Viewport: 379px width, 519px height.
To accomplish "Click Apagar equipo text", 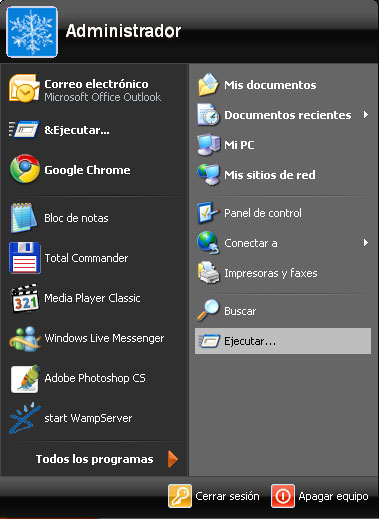I will pyautogui.click(x=333, y=497).
